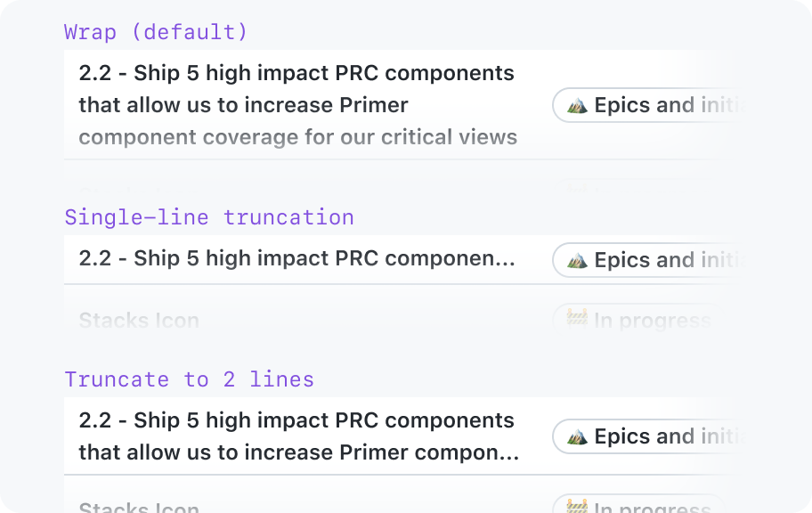Click the Truncate to 2 lines heading
Image resolution: width=812 pixels, height=513 pixels.
(190, 379)
